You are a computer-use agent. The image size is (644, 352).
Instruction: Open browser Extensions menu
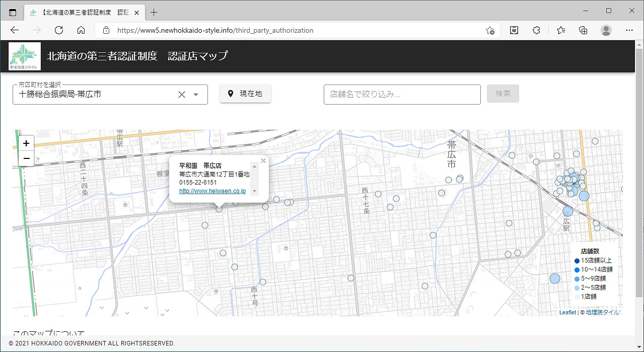[x=536, y=30]
